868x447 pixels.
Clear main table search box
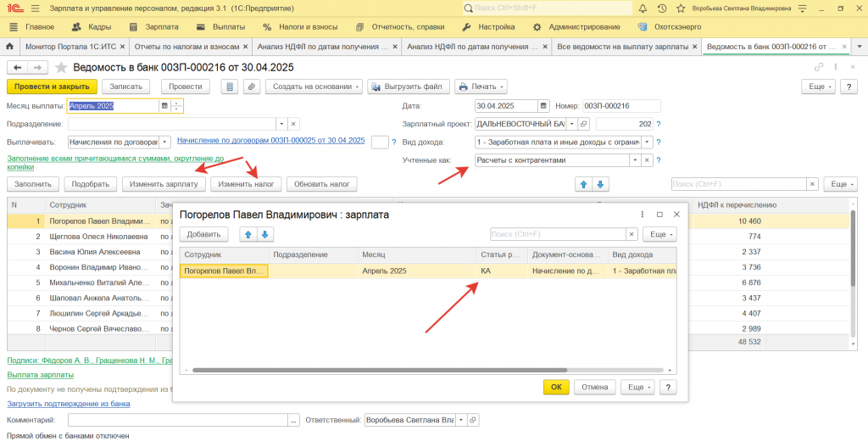click(812, 184)
